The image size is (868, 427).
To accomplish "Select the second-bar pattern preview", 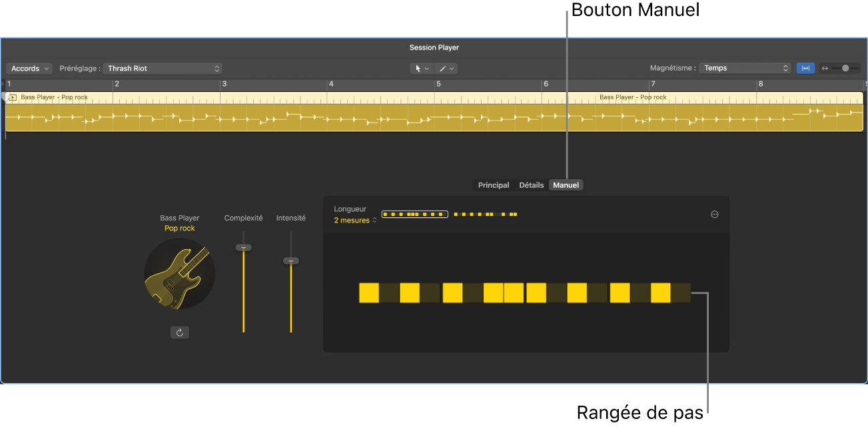I will point(485,214).
